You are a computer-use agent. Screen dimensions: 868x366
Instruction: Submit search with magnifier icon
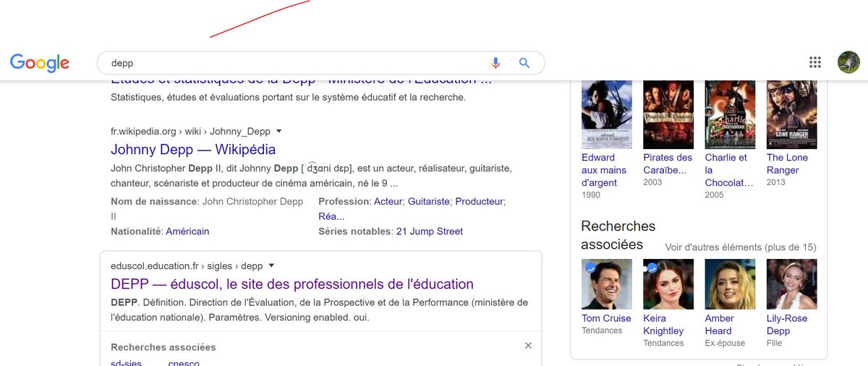(x=524, y=63)
